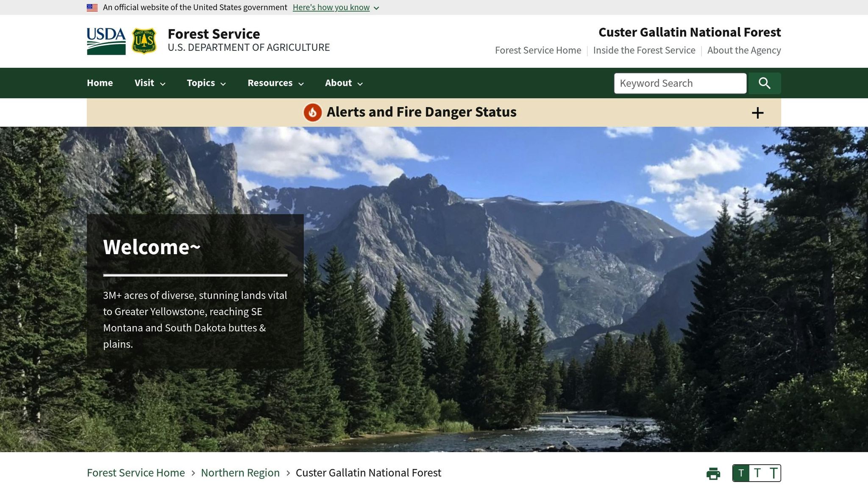Image resolution: width=868 pixels, height=488 pixels.
Task: Open the Resources dropdown menu
Action: pos(275,83)
